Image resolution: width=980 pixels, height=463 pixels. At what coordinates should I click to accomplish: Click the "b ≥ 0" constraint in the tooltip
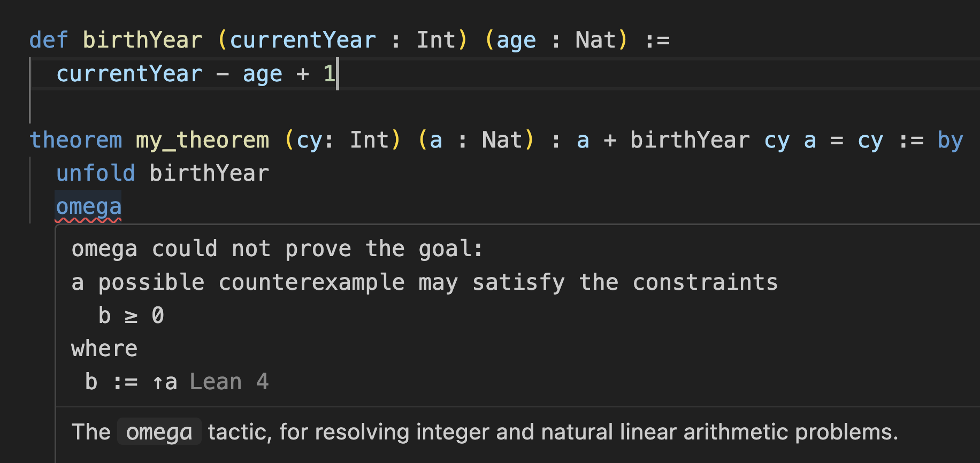(131, 315)
